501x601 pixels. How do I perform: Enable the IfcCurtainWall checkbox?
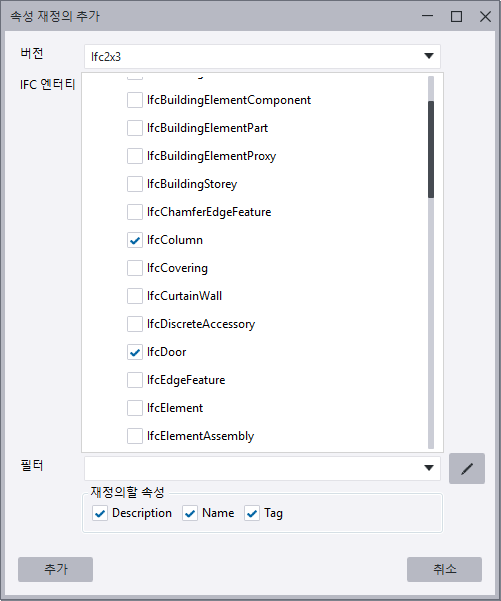(x=135, y=296)
